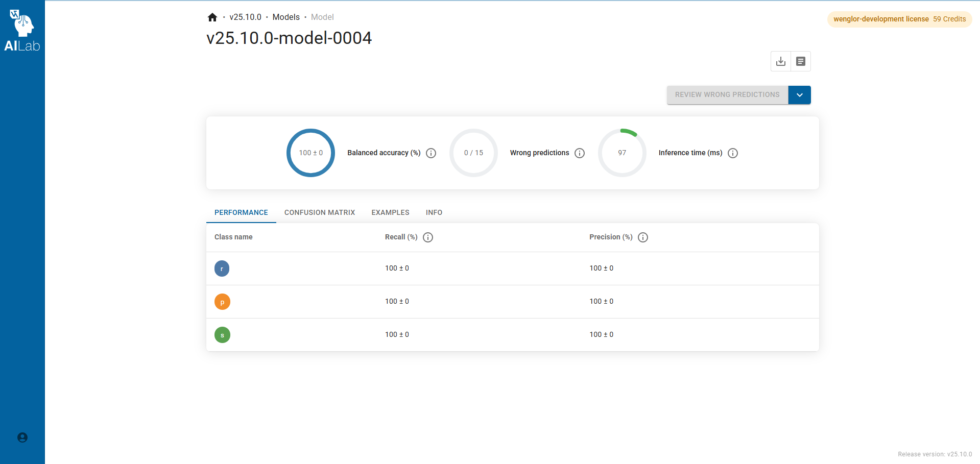The width and height of the screenshot is (980, 464).
Task: Navigate to v25.10.0 breadcrumb link
Action: pyautogui.click(x=245, y=17)
